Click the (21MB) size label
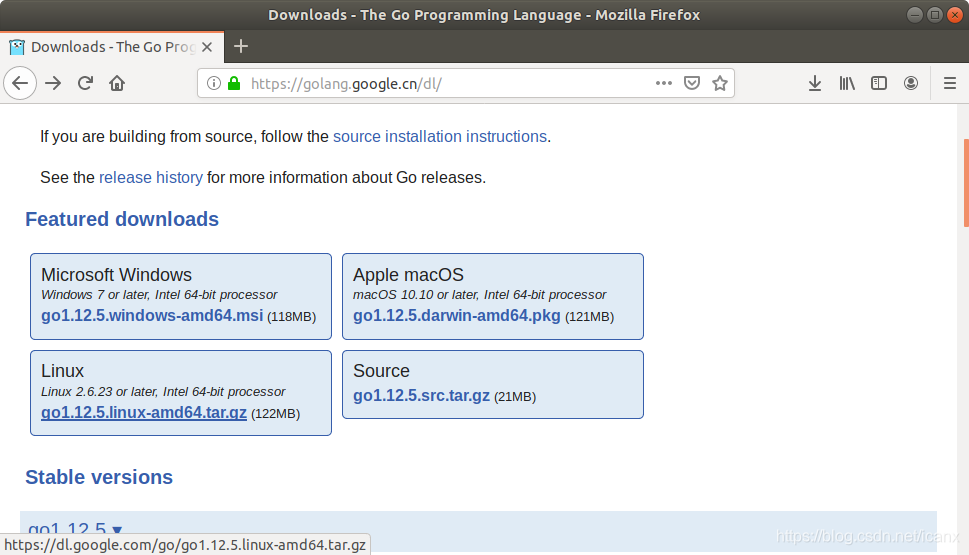This screenshot has height=555, width=969. (515, 397)
